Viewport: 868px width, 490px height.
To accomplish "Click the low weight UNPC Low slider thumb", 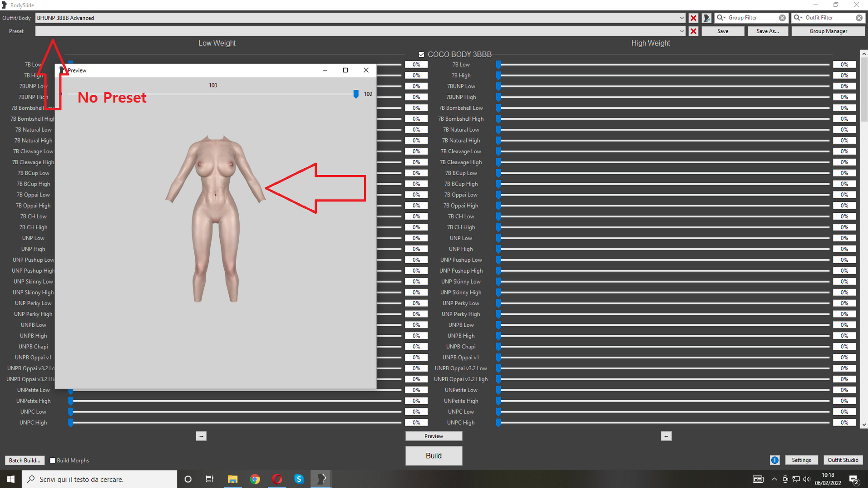I will pos(71,412).
